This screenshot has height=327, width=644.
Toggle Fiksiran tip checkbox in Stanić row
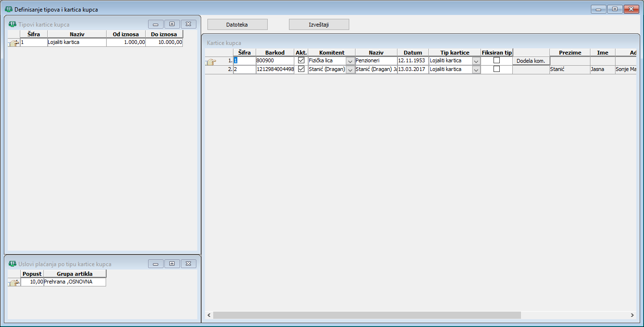[x=496, y=69]
